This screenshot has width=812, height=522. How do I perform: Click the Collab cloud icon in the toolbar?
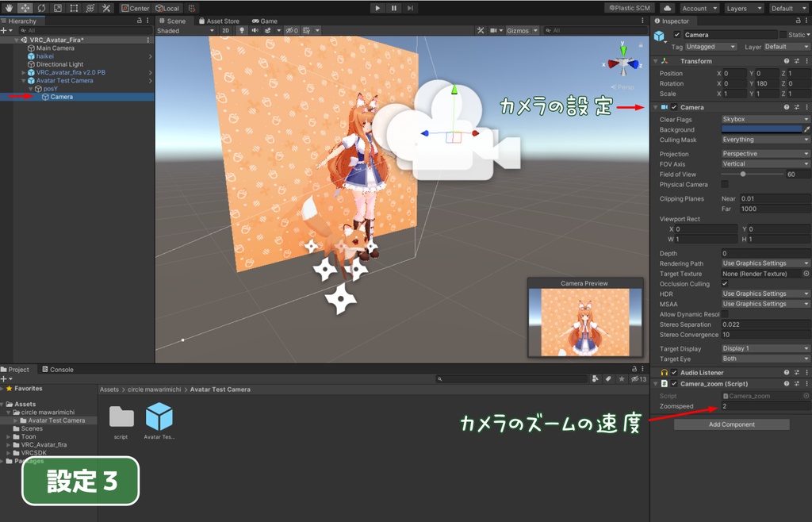[x=668, y=8]
